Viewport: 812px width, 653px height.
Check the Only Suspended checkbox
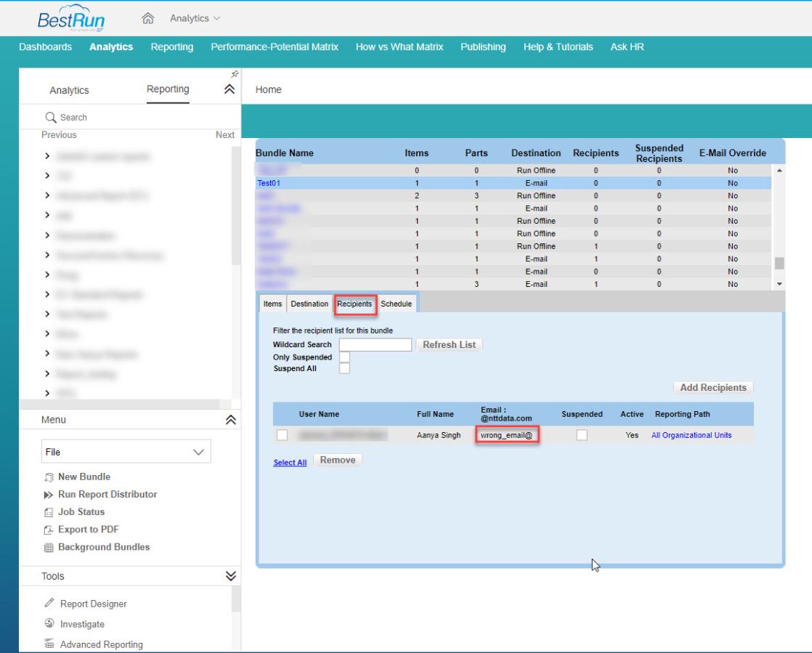(344, 357)
